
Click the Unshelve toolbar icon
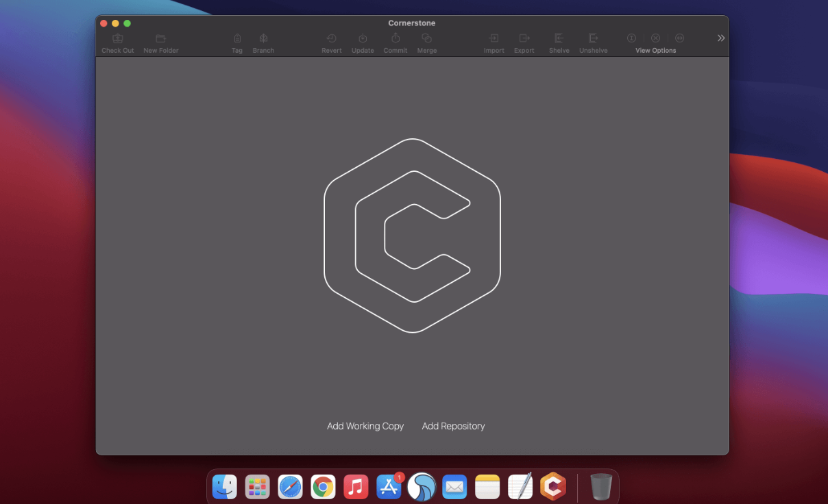click(594, 39)
